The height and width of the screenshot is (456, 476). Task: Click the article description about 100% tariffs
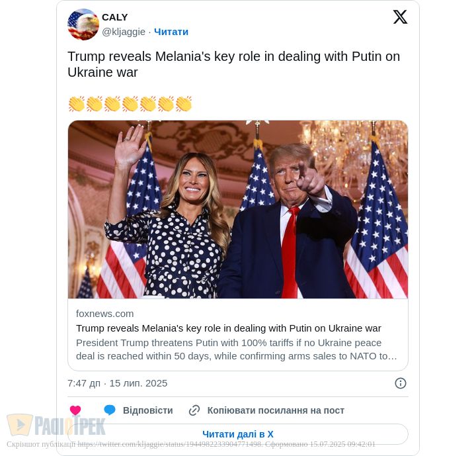237,349
